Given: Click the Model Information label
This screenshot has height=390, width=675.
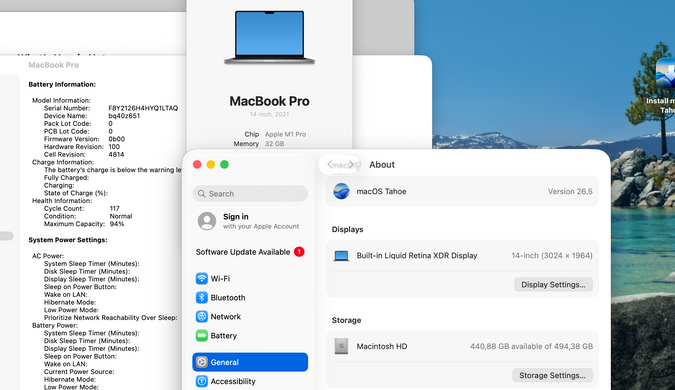Looking at the screenshot, I should click(x=61, y=100).
